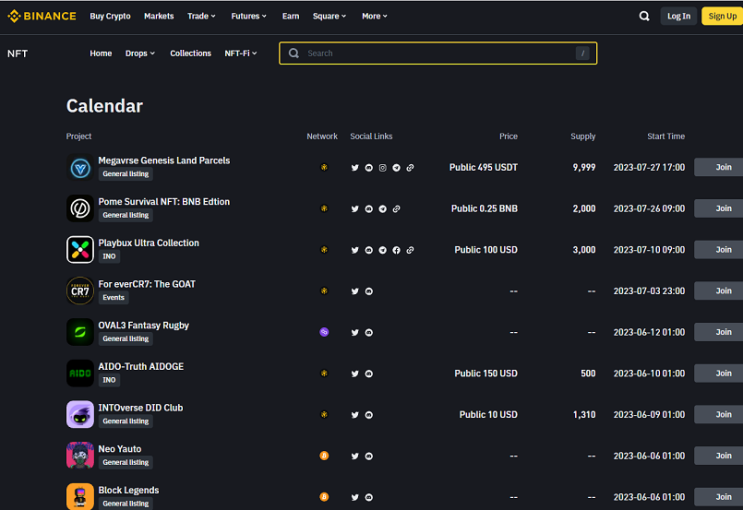
Task: Click the INO tag under Playbux Ultra Collection
Action: 109,256
